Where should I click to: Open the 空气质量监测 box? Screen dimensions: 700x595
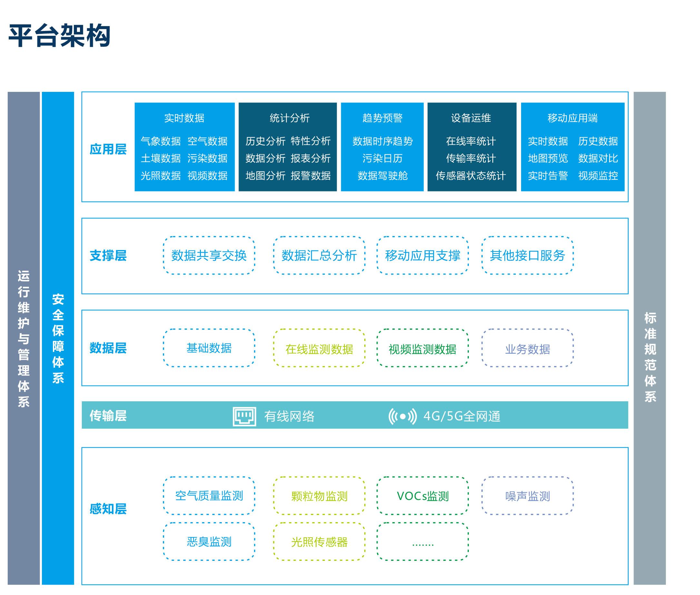tap(209, 495)
